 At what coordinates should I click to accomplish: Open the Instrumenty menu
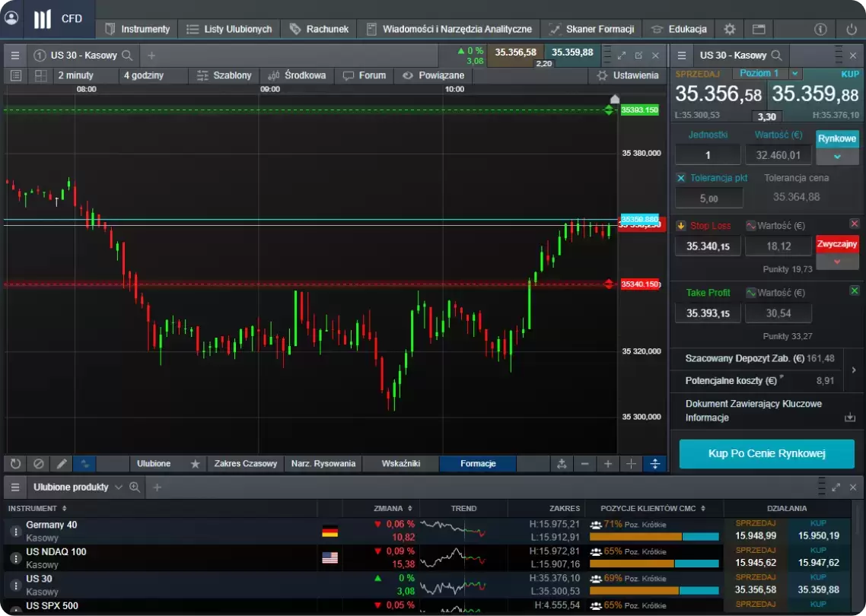[137, 29]
